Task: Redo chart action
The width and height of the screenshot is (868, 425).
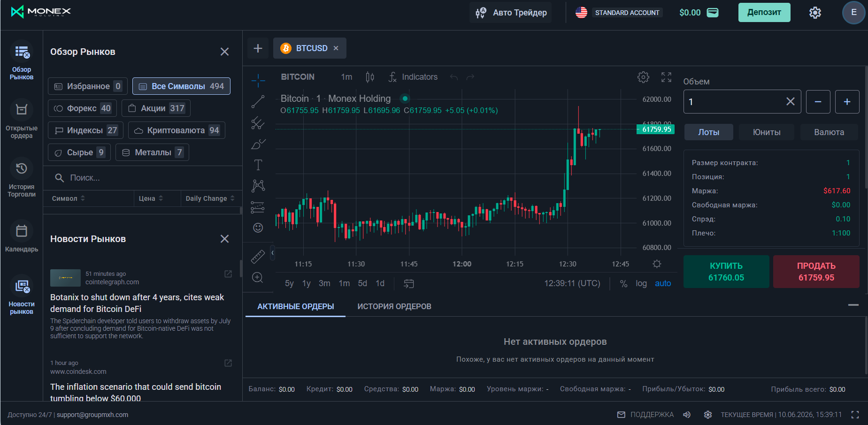Action: tap(470, 77)
